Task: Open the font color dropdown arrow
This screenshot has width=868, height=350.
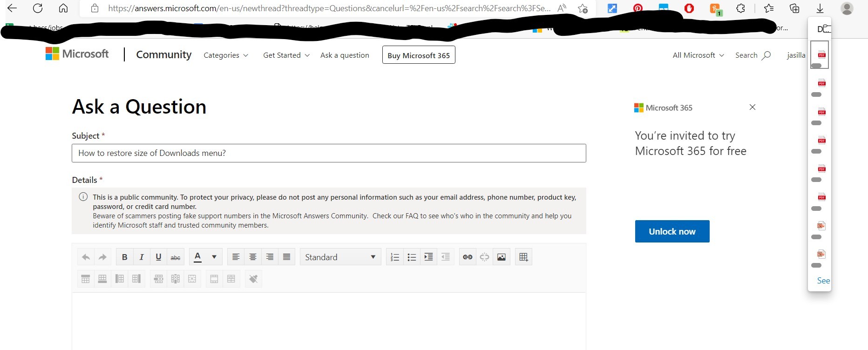Action: pyautogui.click(x=214, y=257)
